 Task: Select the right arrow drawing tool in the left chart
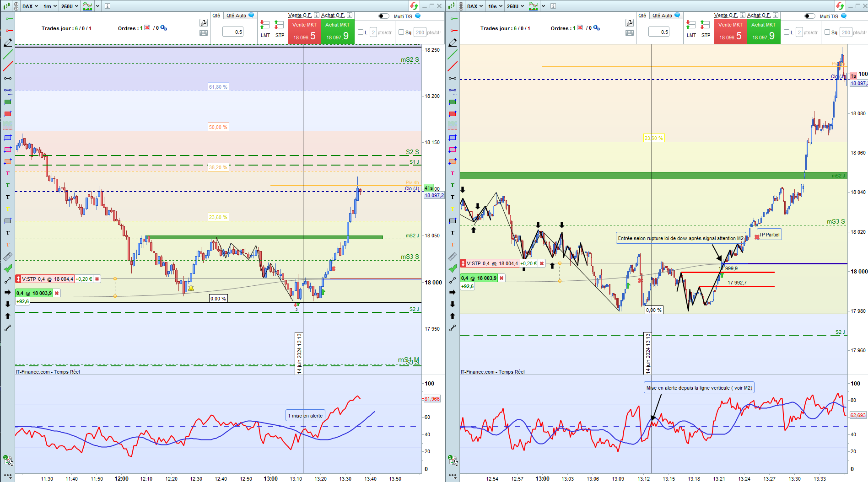pos(8,292)
